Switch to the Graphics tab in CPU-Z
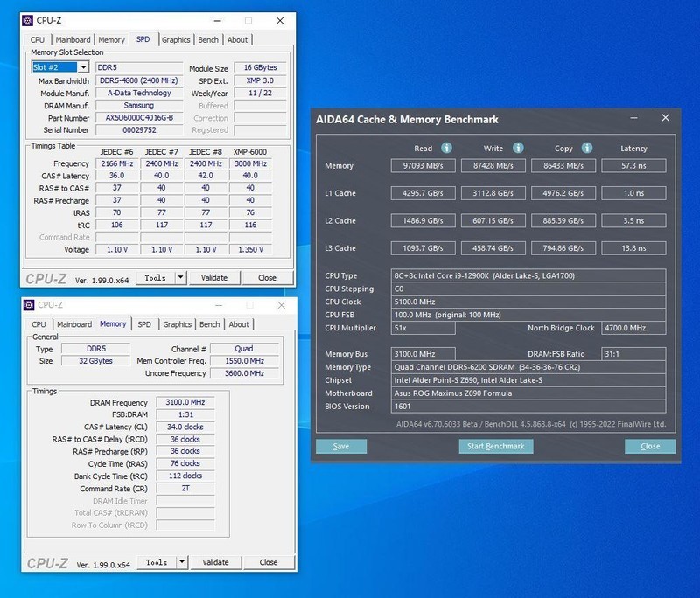Screen dimensions: 700x598 [x=177, y=39]
